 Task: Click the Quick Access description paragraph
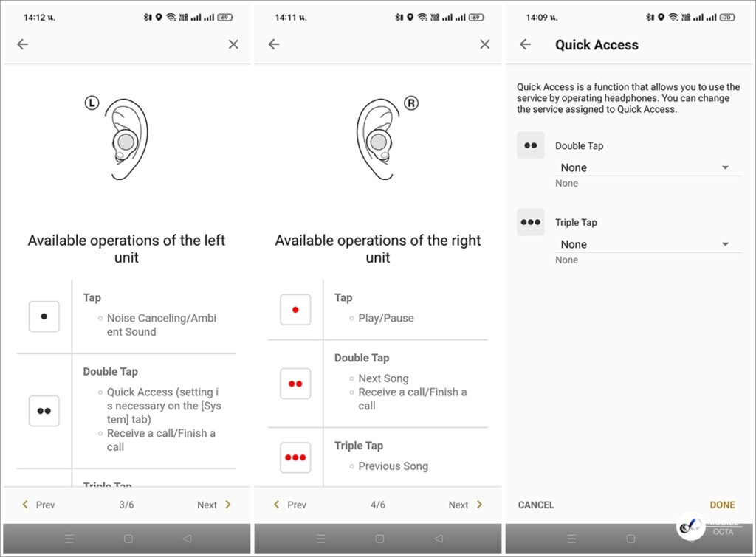click(628, 98)
